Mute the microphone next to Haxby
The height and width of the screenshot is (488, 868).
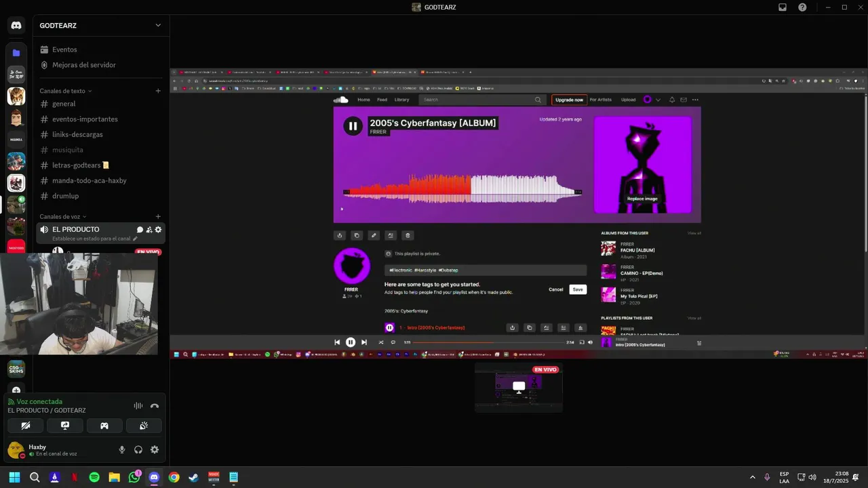pos(122,449)
